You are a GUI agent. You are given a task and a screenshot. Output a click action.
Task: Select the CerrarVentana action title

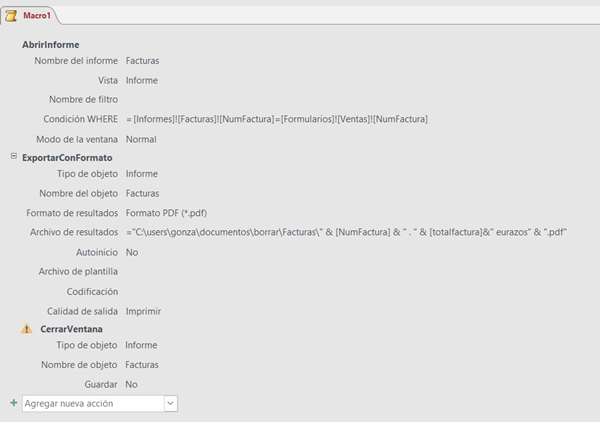pyautogui.click(x=73, y=328)
